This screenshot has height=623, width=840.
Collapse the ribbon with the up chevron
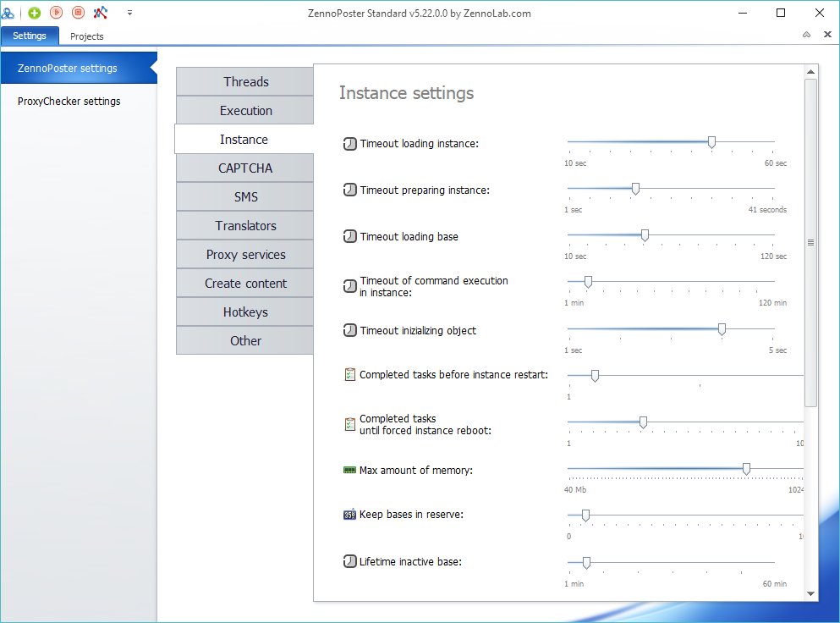point(806,35)
